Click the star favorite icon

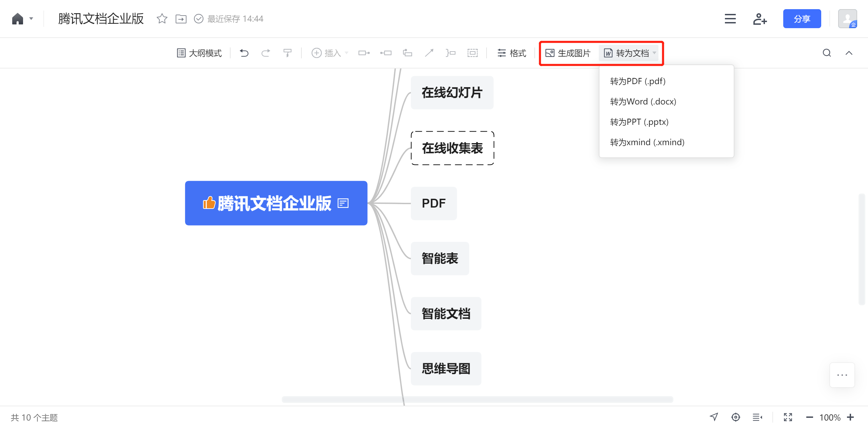click(162, 19)
